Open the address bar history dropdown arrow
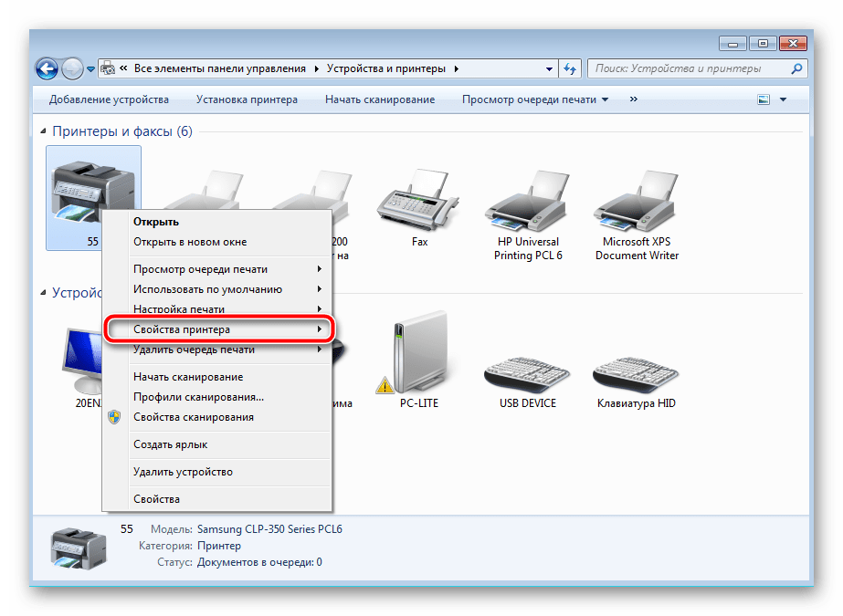Image resolution: width=843 pixels, height=616 pixels. (x=549, y=68)
